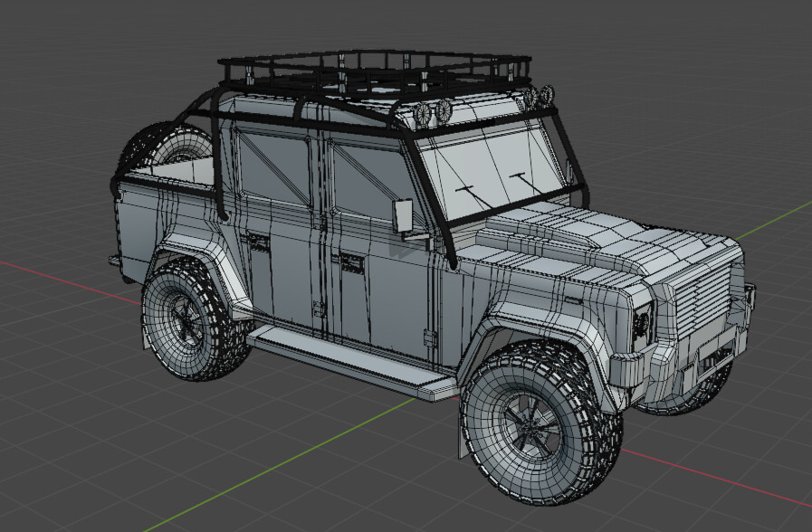The width and height of the screenshot is (812, 532).
Task: Select the side mirror on the door
Action: pos(402,216)
